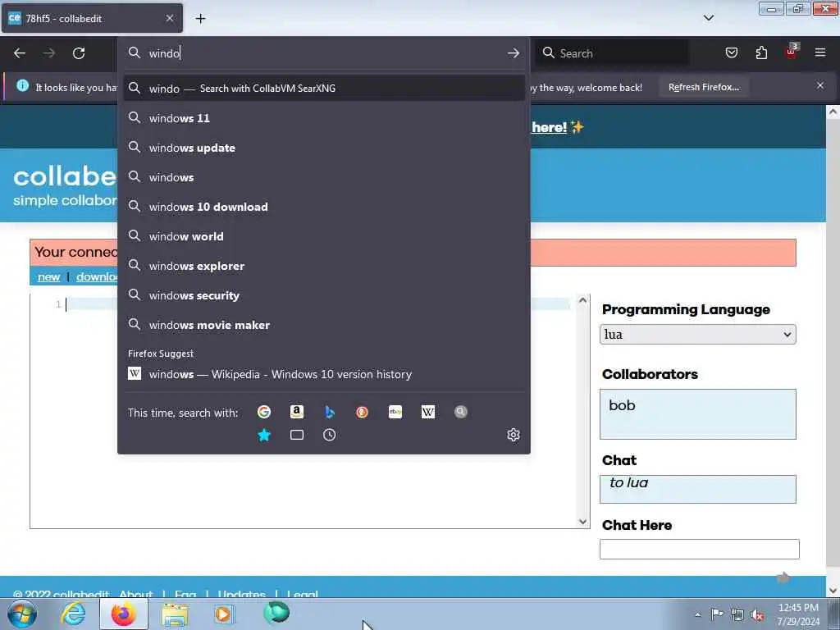Image resolution: width=840 pixels, height=630 pixels.
Task: Search this time with Amazon icon
Action: (297, 412)
